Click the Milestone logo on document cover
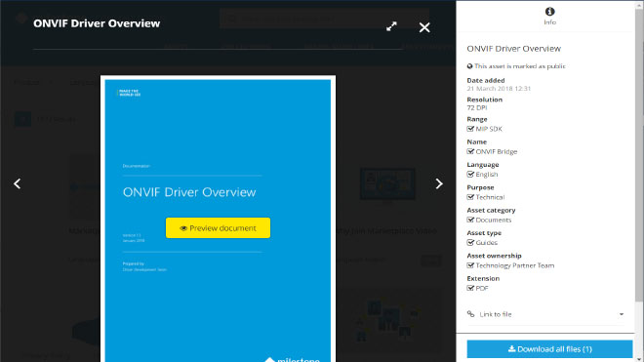Viewport: 644px width, 362px height. tap(293, 359)
